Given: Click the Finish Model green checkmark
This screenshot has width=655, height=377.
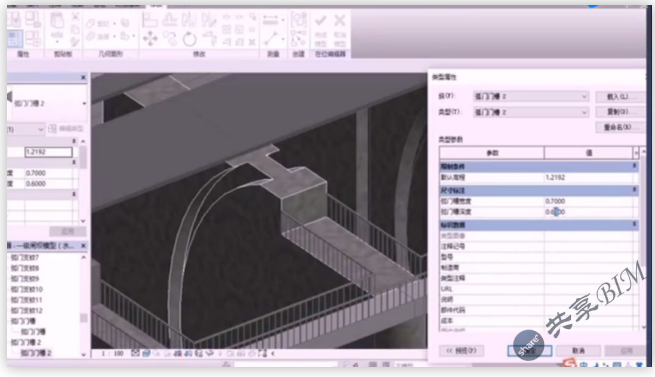Looking at the screenshot, I should point(321,20).
